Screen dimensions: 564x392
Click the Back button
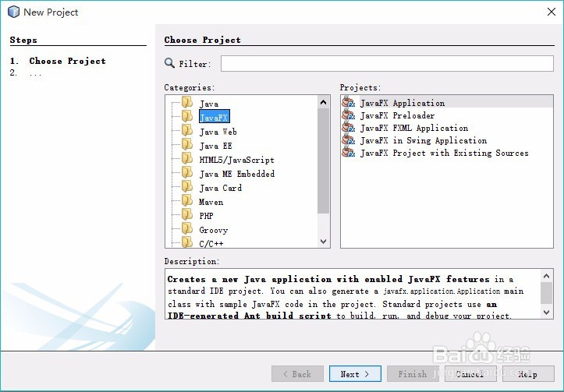[x=297, y=374]
